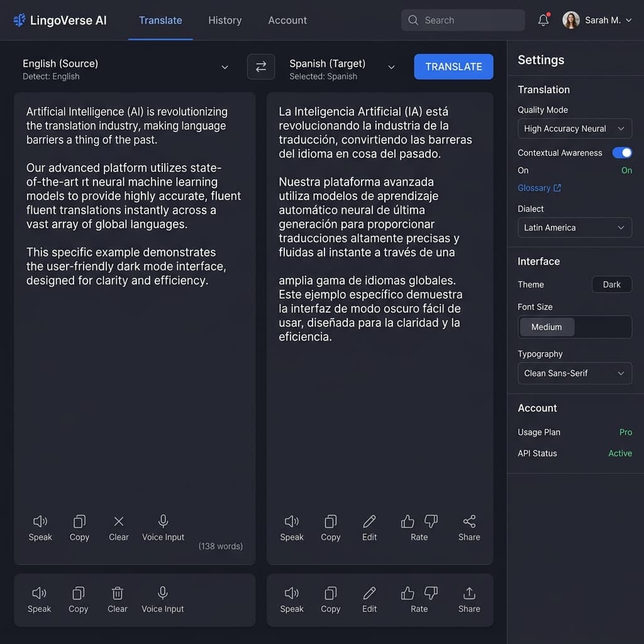Click Copy in the bottom-right toolbar
This screenshot has height=644, width=644.
pos(331,599)
